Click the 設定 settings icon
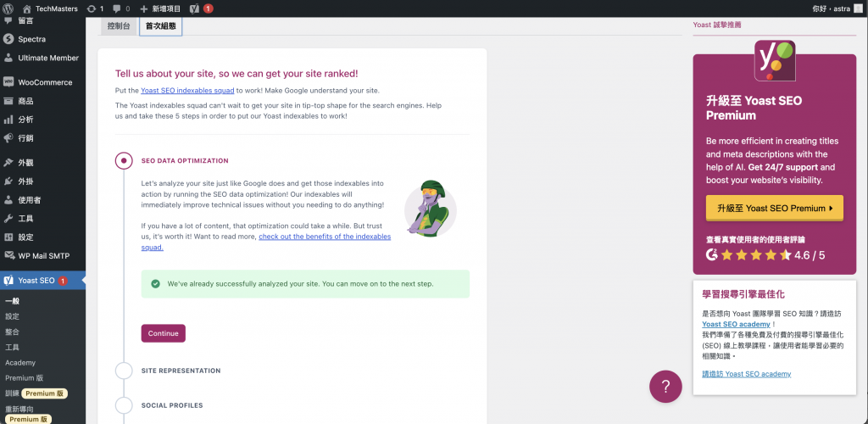Image resolution: width=868 pixels, height=424 pixels. (x=8, y=237)
